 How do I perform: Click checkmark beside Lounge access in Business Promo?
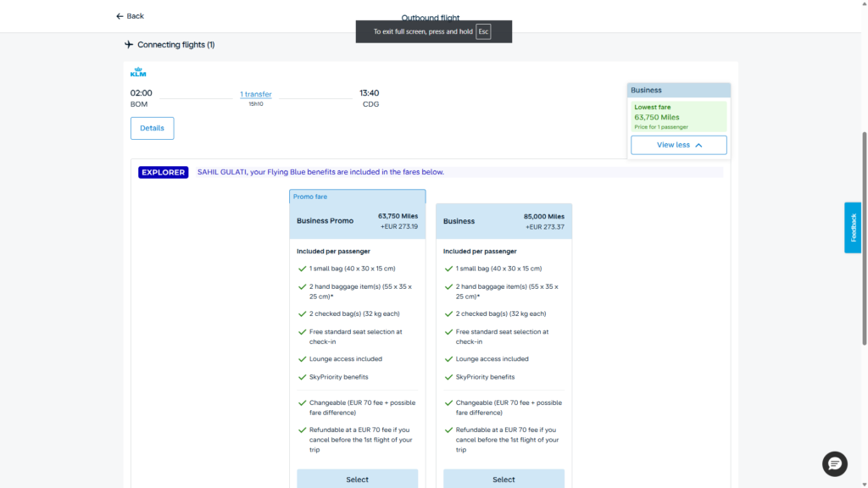pyautogui.click(x=302, y=359)
